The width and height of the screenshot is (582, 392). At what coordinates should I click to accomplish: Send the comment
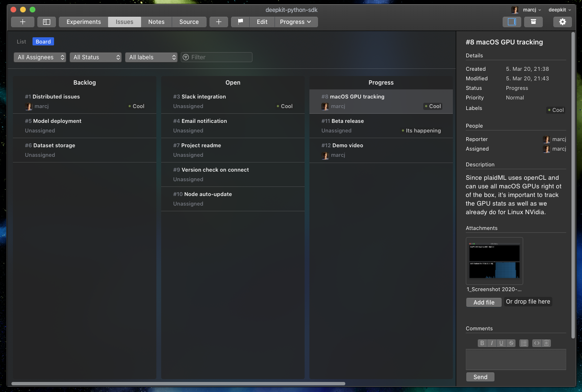pyautogui.click(x=480, y=377)
